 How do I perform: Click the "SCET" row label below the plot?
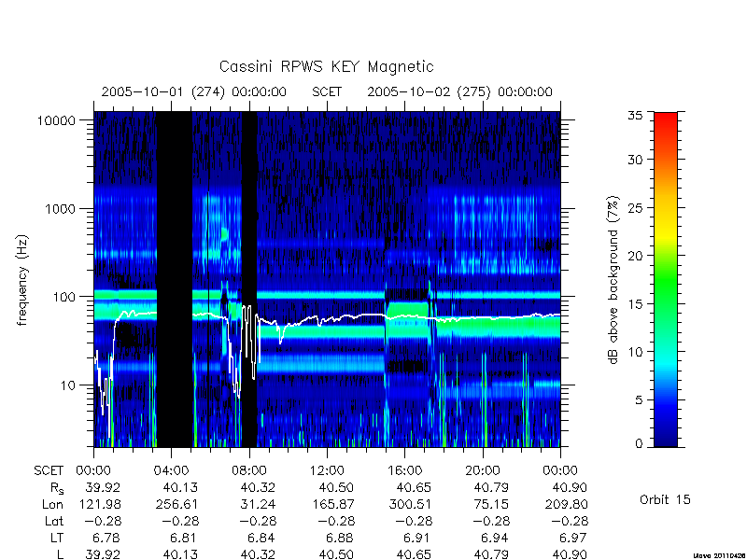[x=49, y=471]
